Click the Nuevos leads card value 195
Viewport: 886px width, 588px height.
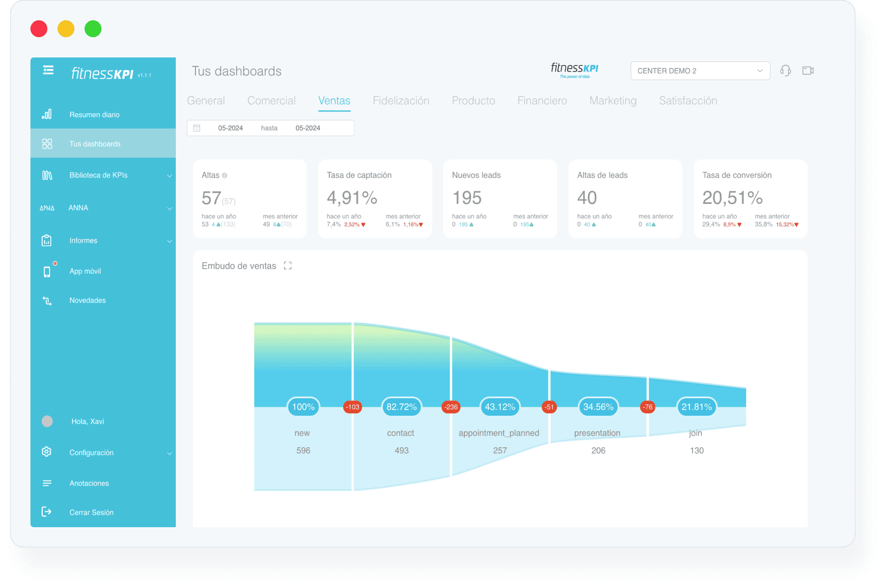click(x=467, y=198)
